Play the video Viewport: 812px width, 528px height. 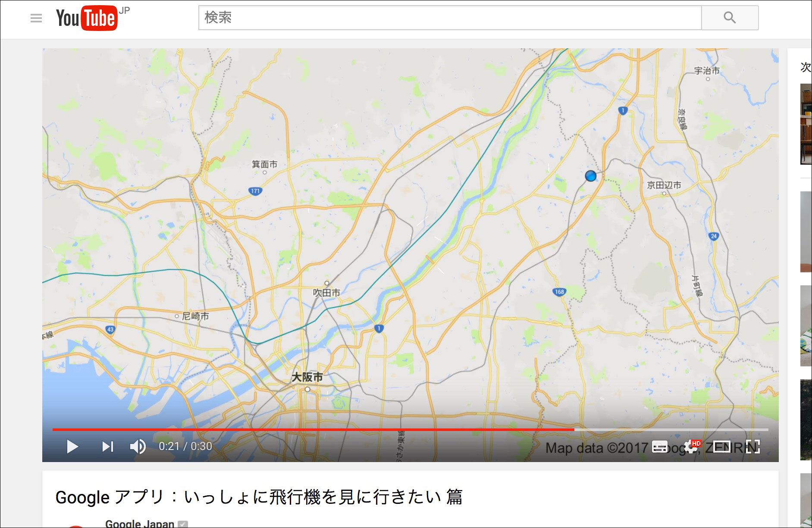tap(72, 447)
